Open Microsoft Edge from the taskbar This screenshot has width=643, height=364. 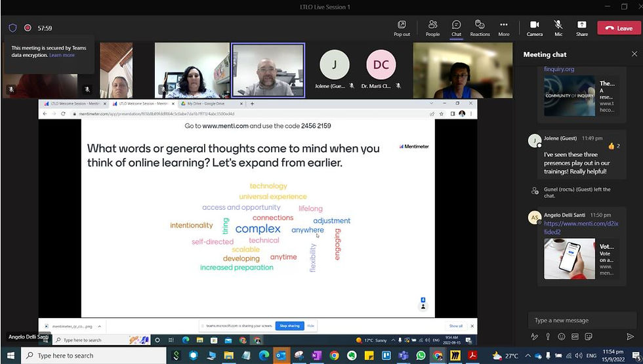(264, 355)
